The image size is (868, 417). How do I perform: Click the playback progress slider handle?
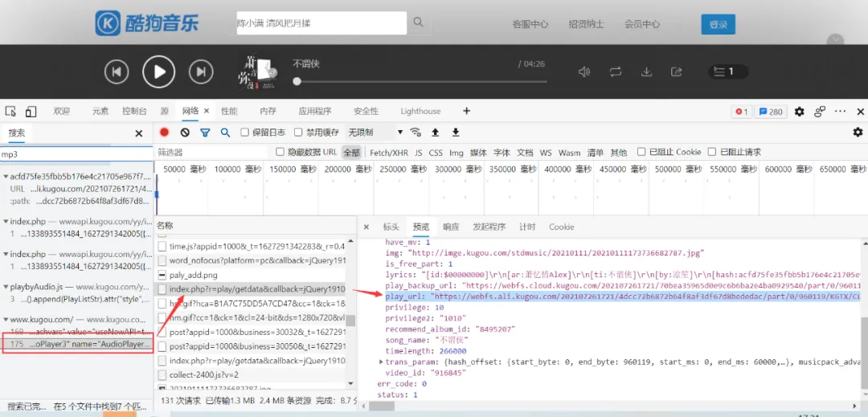297,81
